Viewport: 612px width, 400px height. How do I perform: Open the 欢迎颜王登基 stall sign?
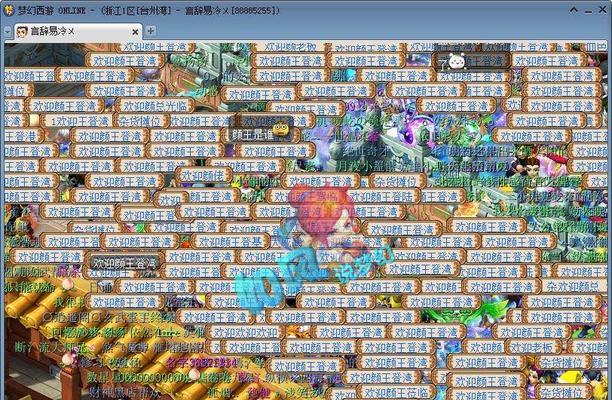(231, 242)
